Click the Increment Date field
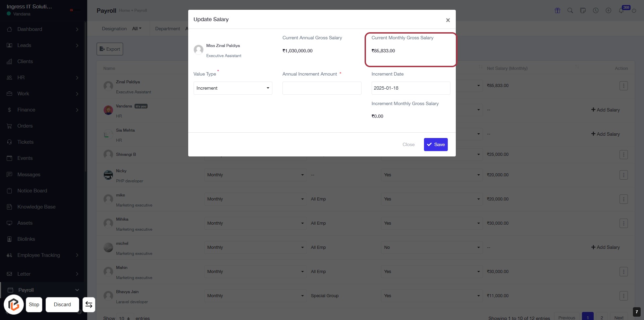 pyautogui.click(x=411, y=88)
